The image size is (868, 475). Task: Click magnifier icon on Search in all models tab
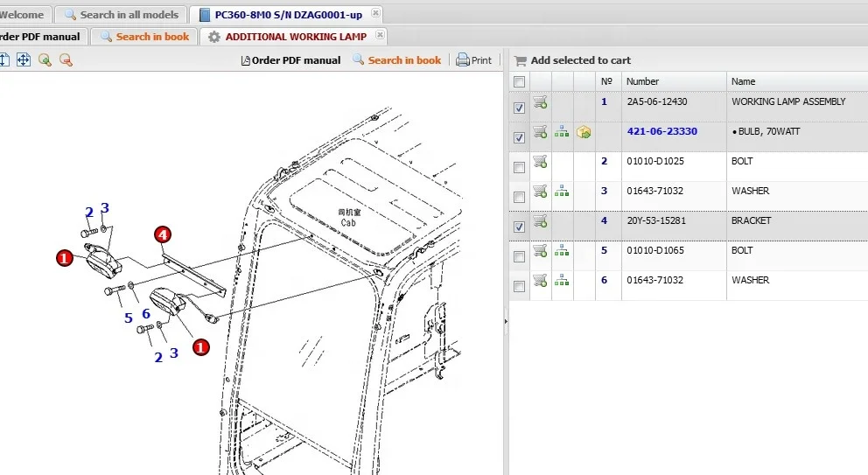pyautogui.click(x=70, y=14)
